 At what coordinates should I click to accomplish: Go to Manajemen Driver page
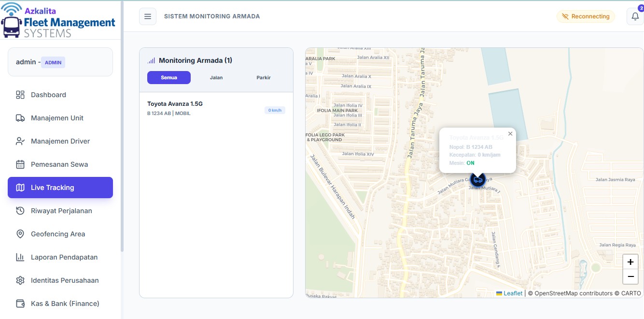pos(60,141)
